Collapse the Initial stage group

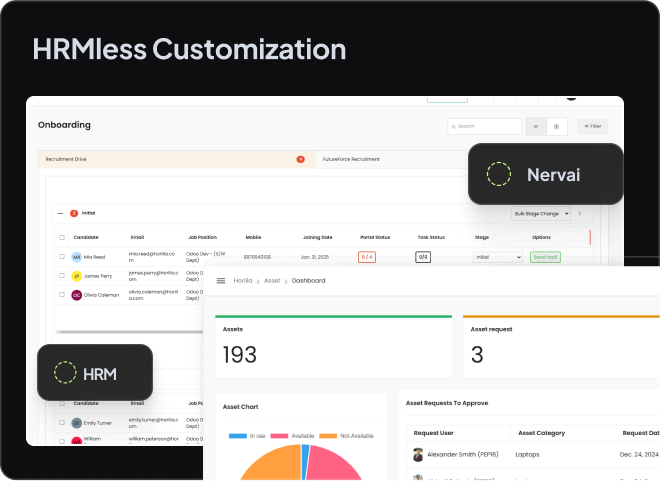pos(60,213)
